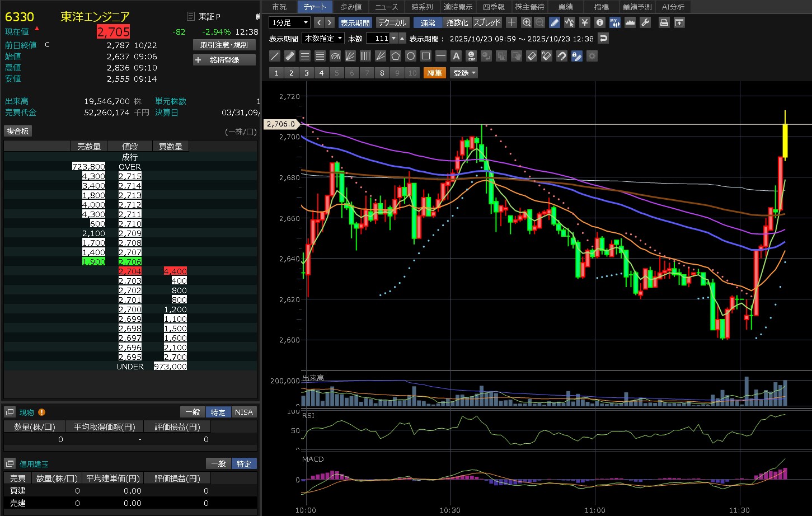
Task: Choose the text annotation 'A' tool
Action: click(x=456, y=56)
